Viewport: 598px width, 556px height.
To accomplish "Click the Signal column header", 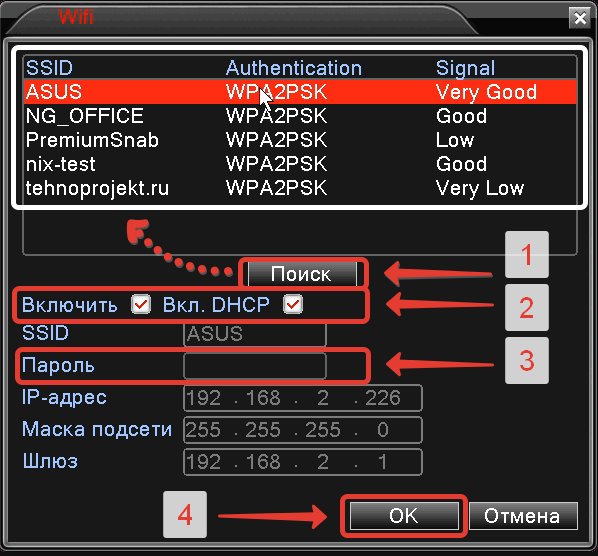I will tap(465, 68).
